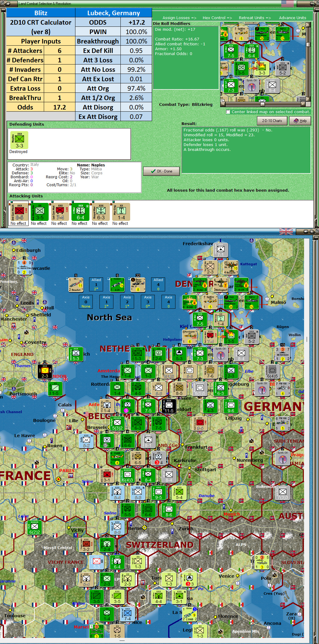Select the Spitfire VC fighter on main map
The height and width of the screenshot is (644, 319).
210,302
